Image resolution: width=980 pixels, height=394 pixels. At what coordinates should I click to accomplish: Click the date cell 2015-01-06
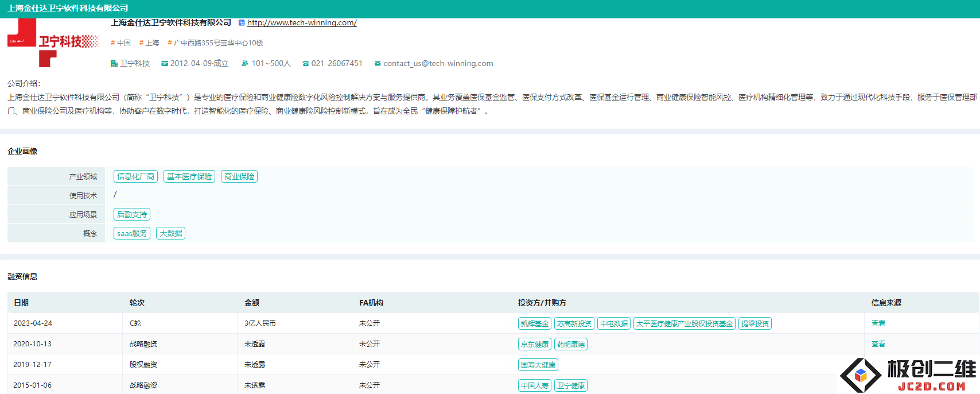(33, 385)
